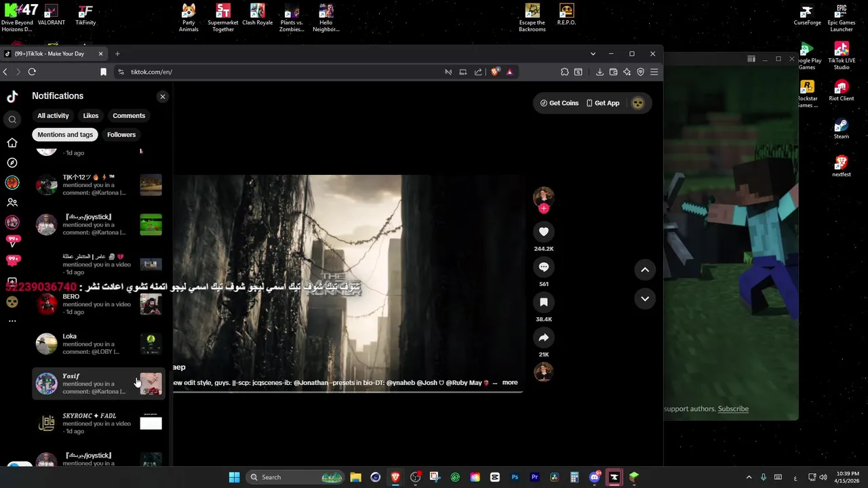Open the browser extensions puzzle icon
This screenshot has height=488, width=868.
tap(564, 72)
